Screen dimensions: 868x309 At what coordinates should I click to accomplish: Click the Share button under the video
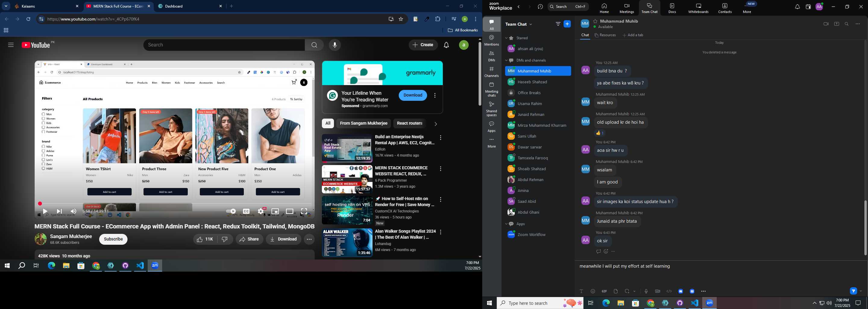[249, 239]
